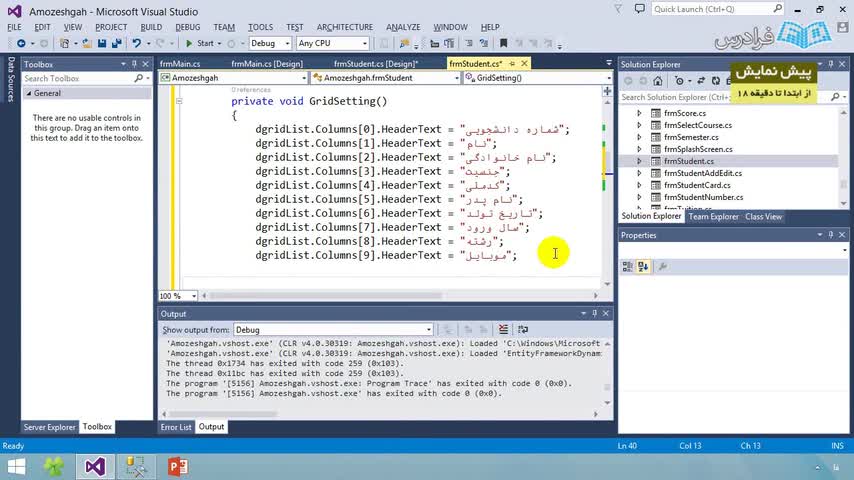Click the Undo arrow icon

click(x=136, y=43)
